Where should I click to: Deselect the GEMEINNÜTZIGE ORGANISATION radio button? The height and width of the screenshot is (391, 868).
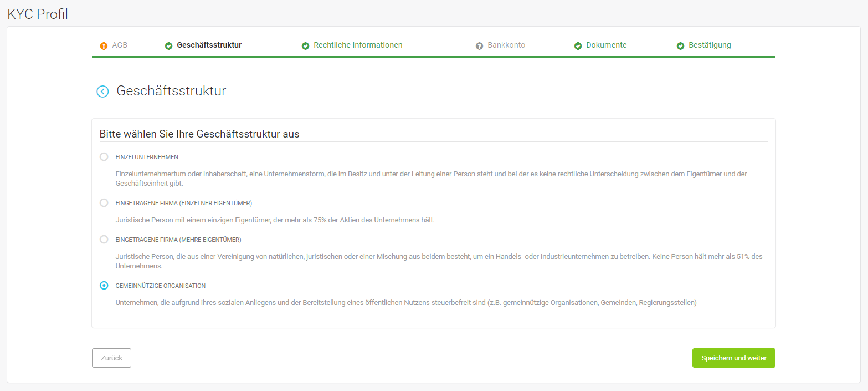[x=104, y=285]
